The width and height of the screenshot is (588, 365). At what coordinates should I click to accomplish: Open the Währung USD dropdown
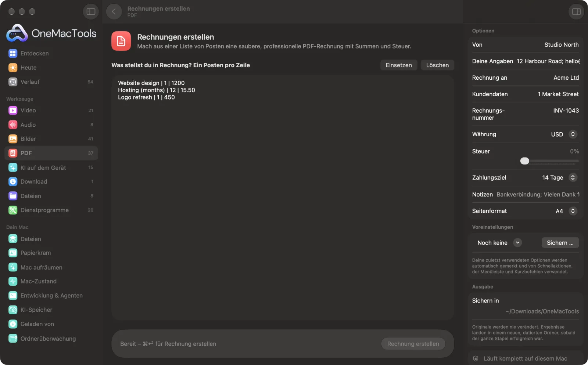[564, 134]
